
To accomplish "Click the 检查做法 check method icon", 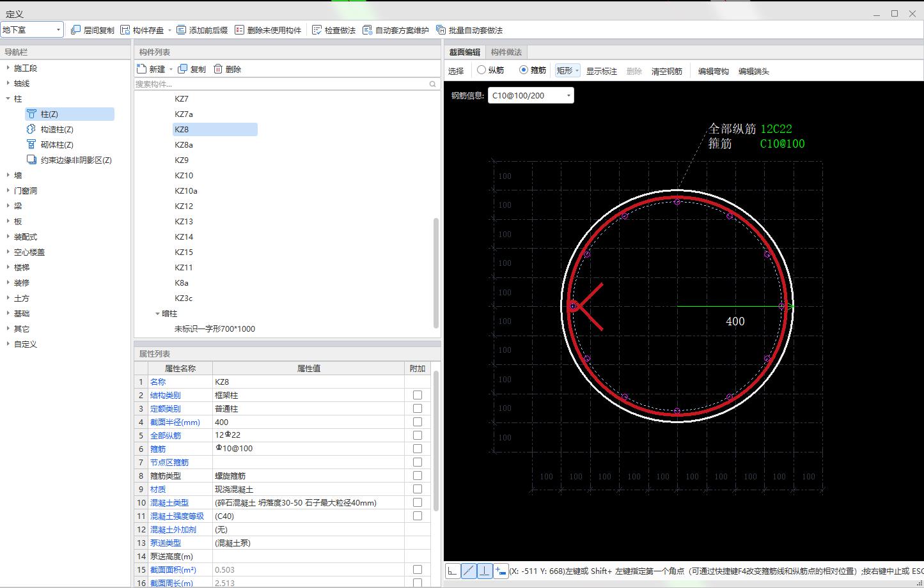I will click(317, 30).
